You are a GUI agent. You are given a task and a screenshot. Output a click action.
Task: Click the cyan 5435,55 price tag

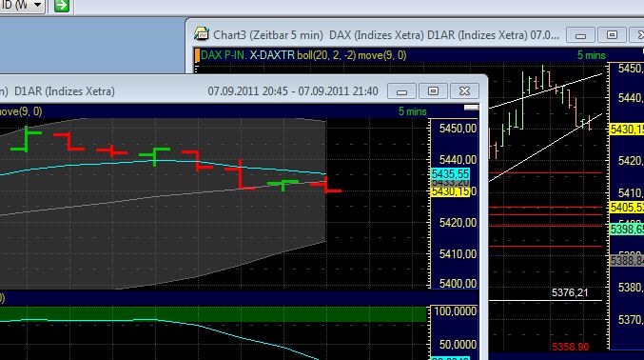(450, 174)
